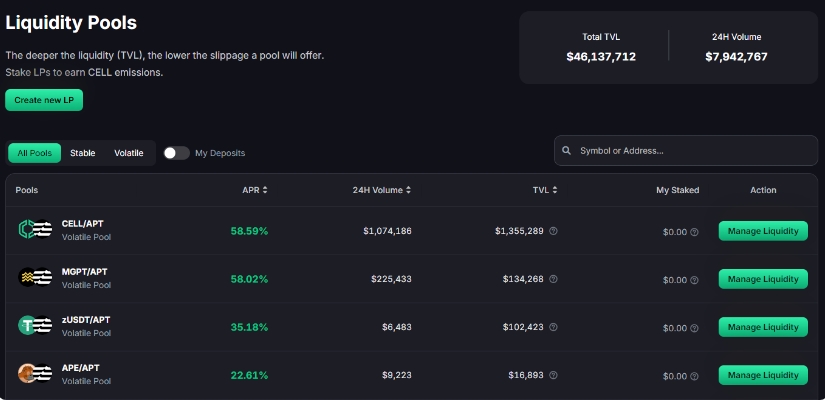Screen dimensions: 825x400
Task: Click the $16,893 TVL value
Action: [526, 375]
